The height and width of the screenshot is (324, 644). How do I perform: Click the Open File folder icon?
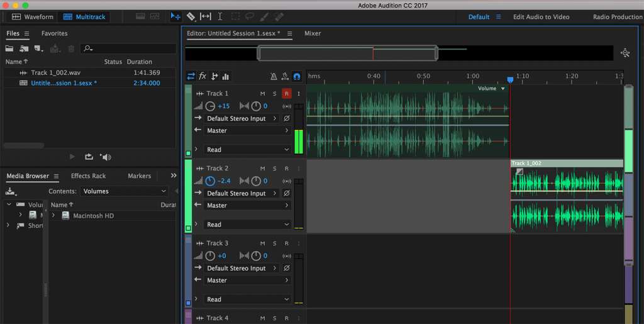coord(9,48)
